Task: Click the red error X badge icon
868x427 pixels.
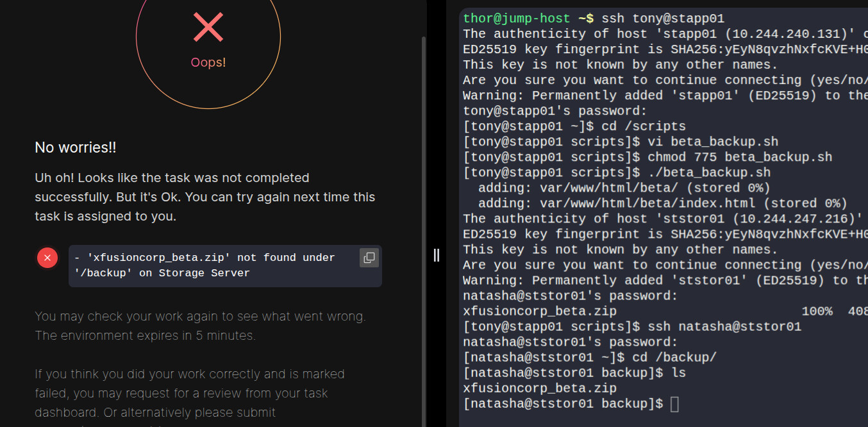Action: tap(47, 258)
